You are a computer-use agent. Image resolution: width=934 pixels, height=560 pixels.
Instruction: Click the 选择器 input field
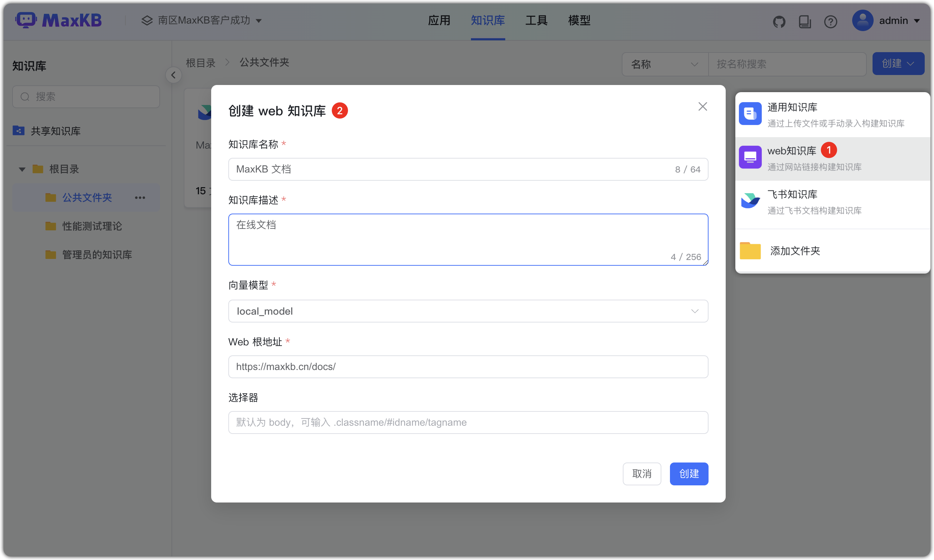468,422
